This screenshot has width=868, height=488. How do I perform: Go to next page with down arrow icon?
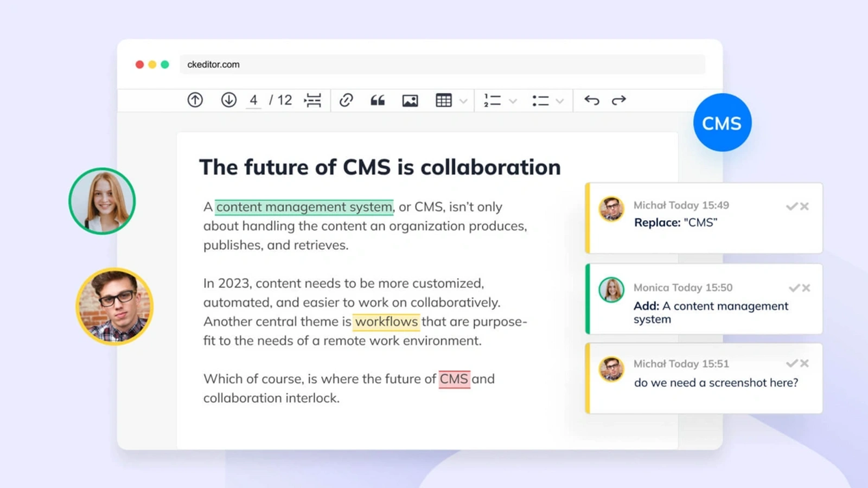coord(229,100)
